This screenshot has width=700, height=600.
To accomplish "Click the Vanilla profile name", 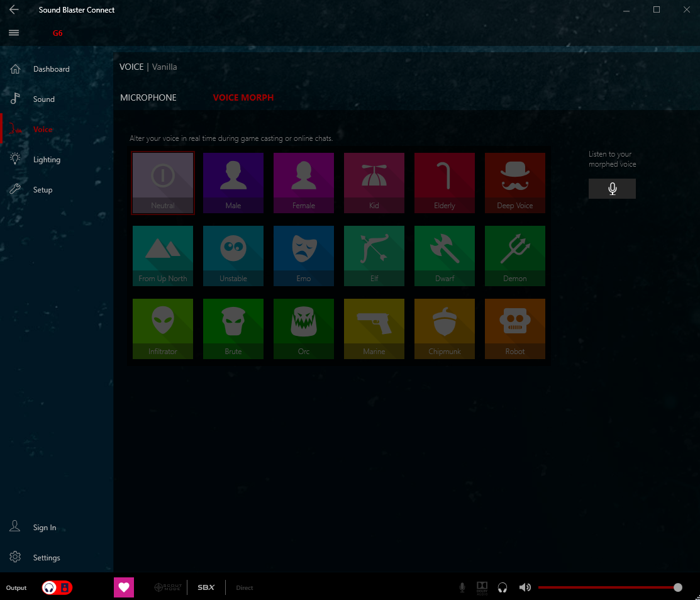I will [x=164, y=67].
